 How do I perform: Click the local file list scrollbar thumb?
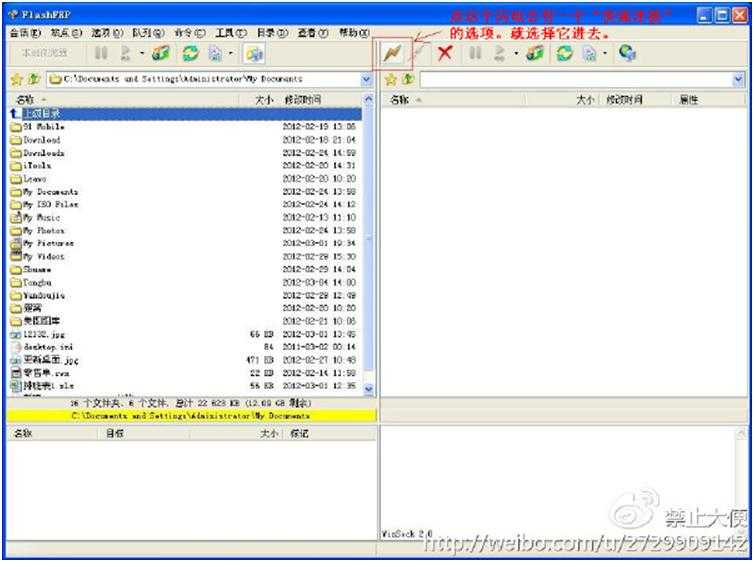tap(368, 240)
